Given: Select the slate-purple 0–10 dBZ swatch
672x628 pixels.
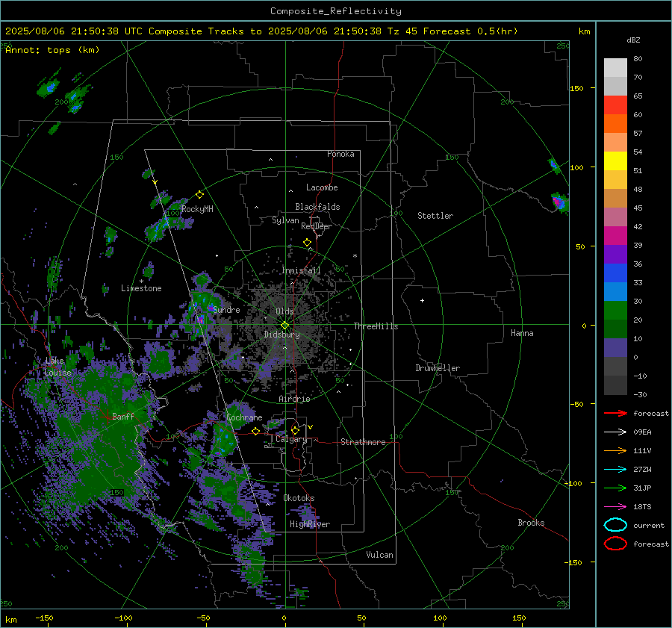Looking at the screenshot, I should tap(615, 348).
